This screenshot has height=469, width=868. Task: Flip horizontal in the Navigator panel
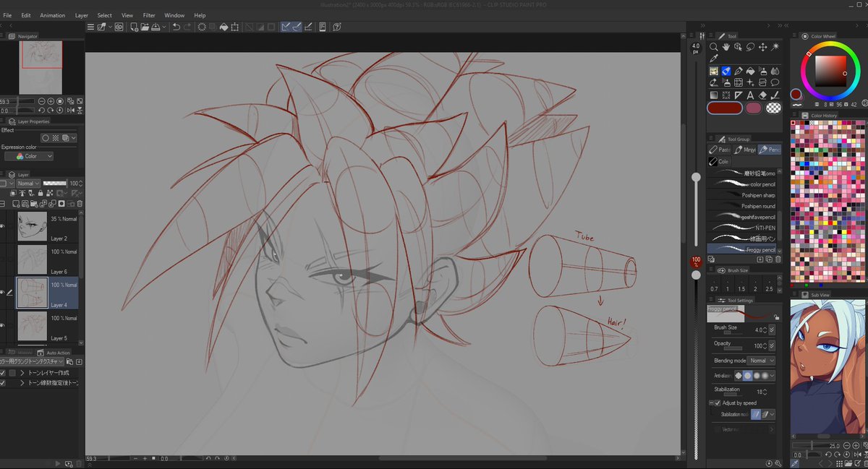[71, 110]
